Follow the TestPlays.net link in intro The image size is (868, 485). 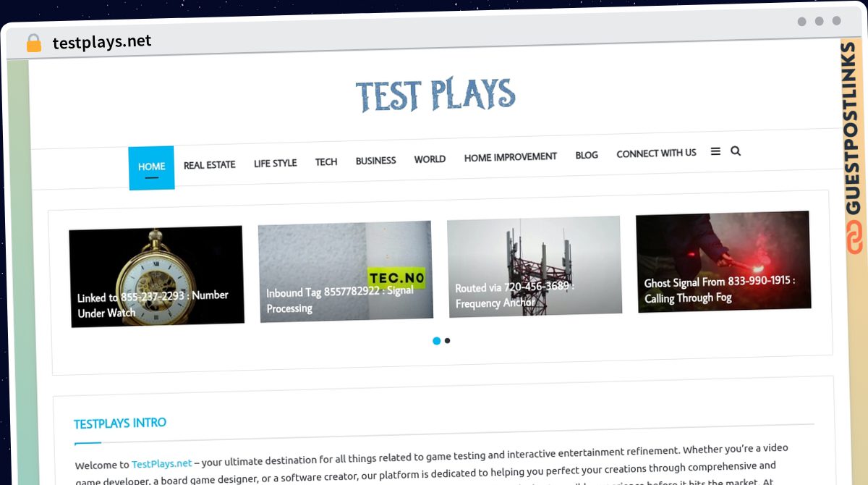[x=162, y=464]
